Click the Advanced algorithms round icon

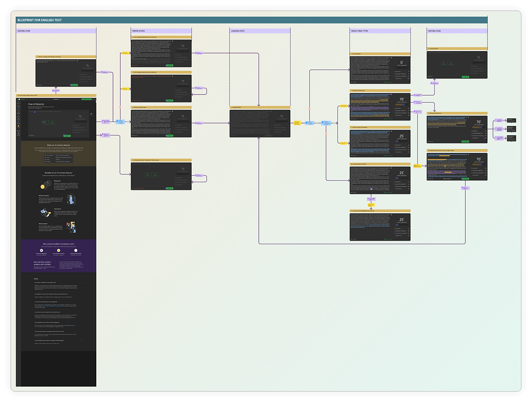[x=41, y=251]
